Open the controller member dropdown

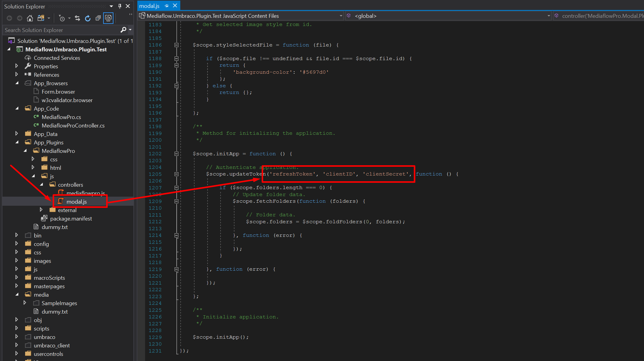[x=598, y=16]
